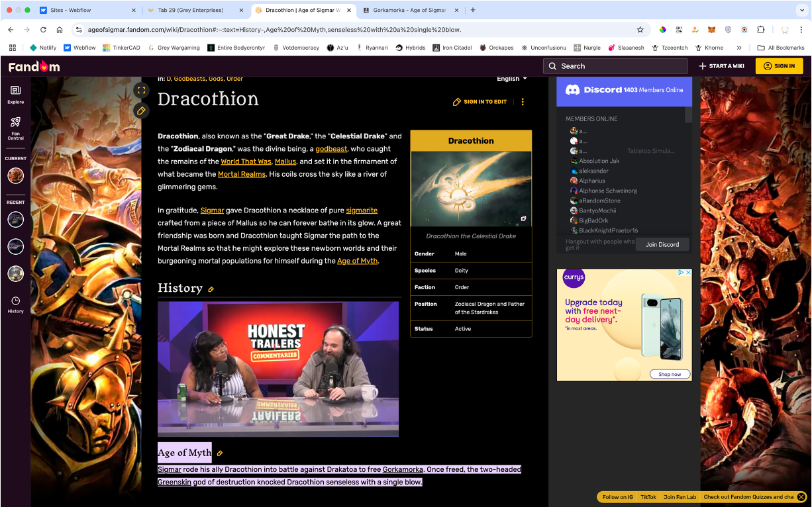Image resolution: width=812 pixels, height=507 pixels.
Task: Open Join Fan Lab link
Action: (x=680, y=497)
